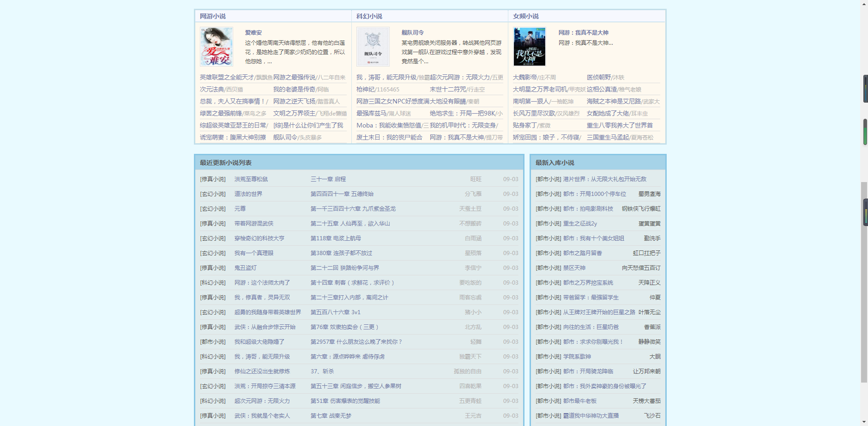
Task: Open 绝地求生：开局一把98K
Action: click(462, 113)
